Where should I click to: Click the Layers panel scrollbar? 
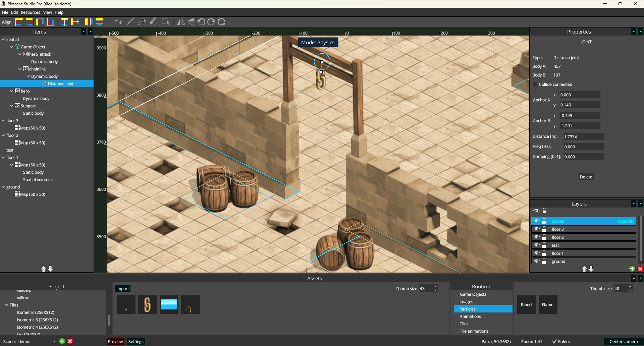tap(641, 238)
